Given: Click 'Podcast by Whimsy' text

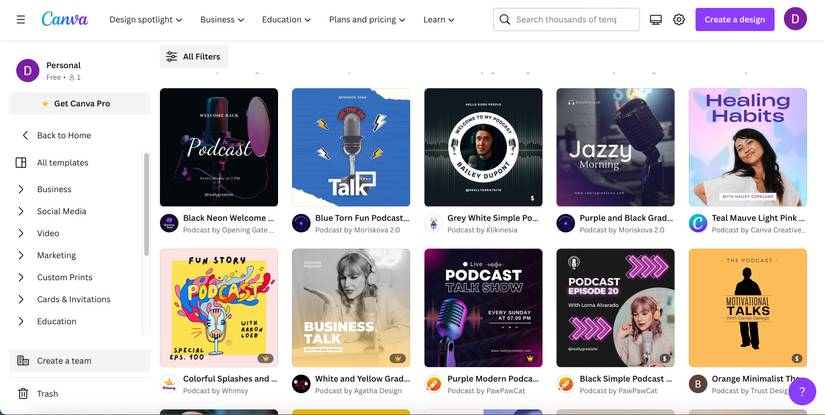Looking at the screenshot, I should (215, 391).
